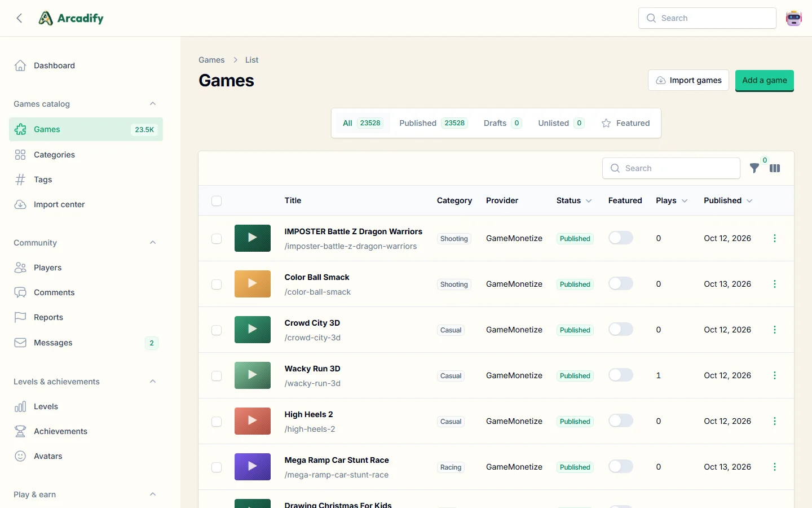This screenshot has height=508, width=812.
Task: Switch to the Featured tab
Action: tap(626, 123)
